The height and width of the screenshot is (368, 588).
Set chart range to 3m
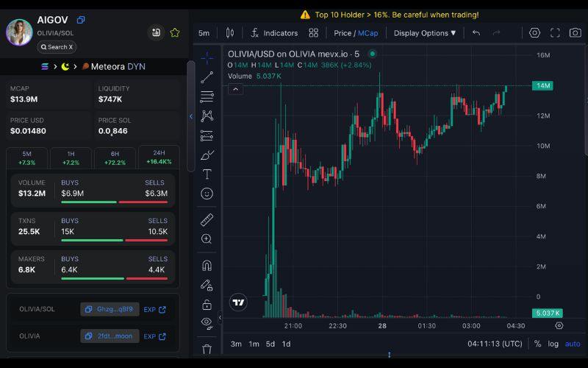[236, 344]
